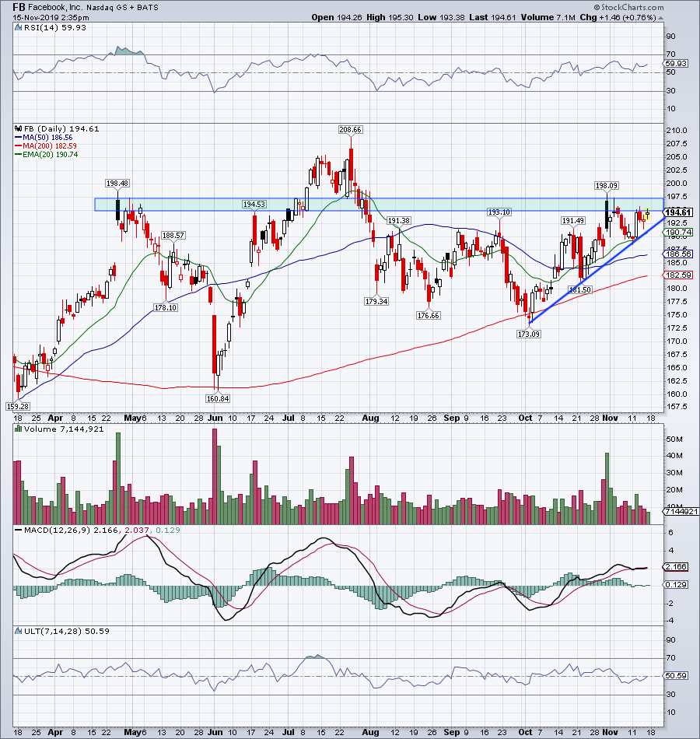Click the up-arrow triangle after Chg value
Viewport: 700px width, 739px height.
click(660, 18)
